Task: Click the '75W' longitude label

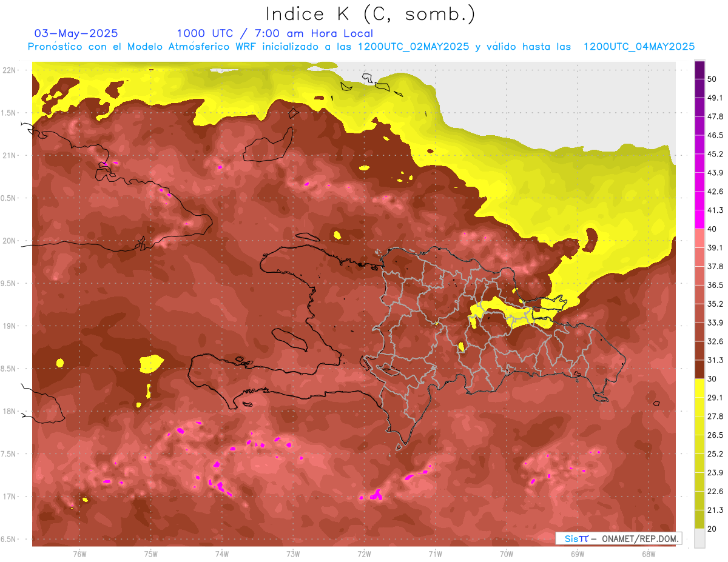Action: pos(151,554)
